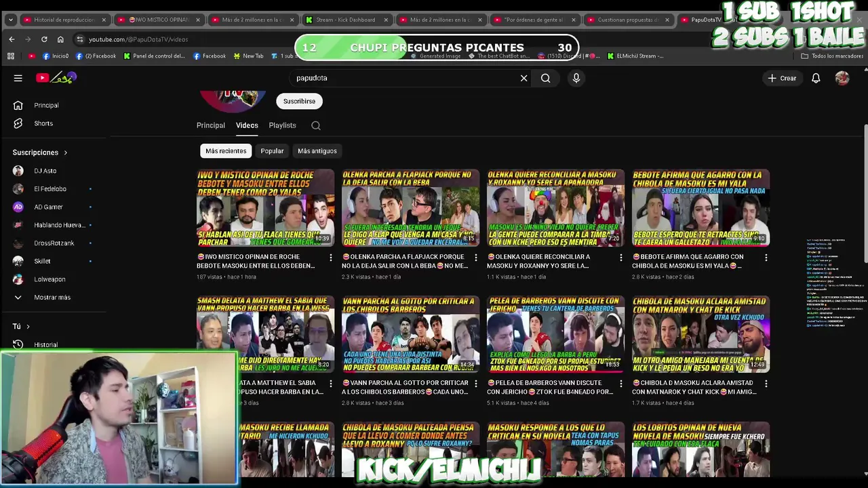Run search with magnifier button
868x488 pixels.
click(x=545, y=78)
